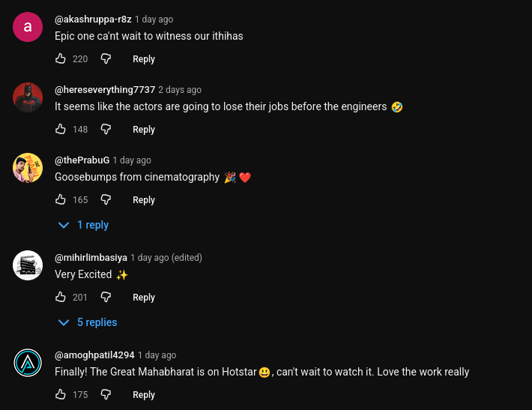This screenshot has width=532, height=410.
Task: Dislike @mihirlimbasiya's comment
Action: click(x=106, y=297)
